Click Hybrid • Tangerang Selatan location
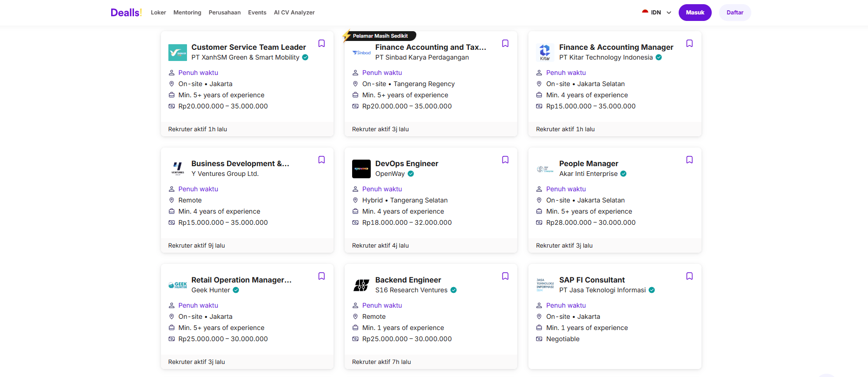 click(x=405, y=200)
